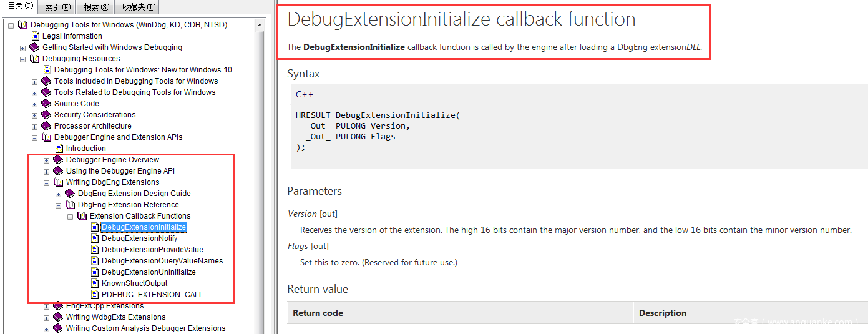The width and height of the screenshot is (868, 334).
Task: Expand the Debugger Engine Overview node
Action: click(46, 160)
